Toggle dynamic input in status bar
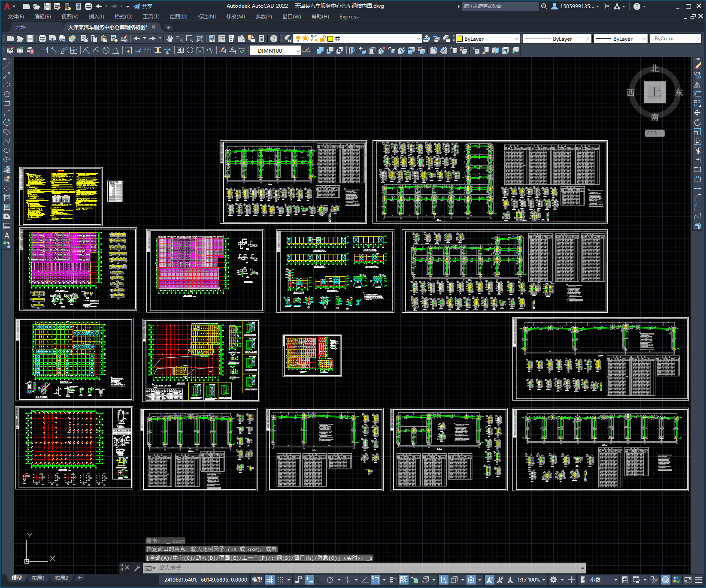706x588 pixels. 309,580
